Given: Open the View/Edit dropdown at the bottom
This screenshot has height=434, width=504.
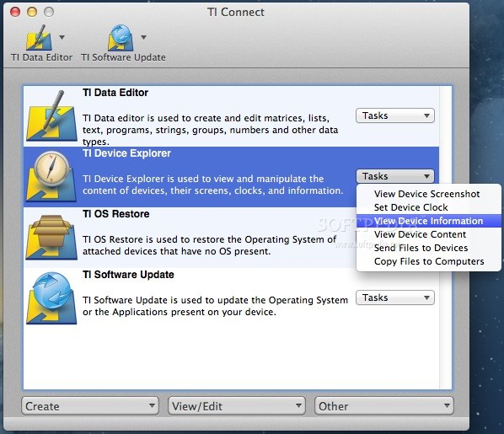Looking at the screenshot, I should (237, 406).
